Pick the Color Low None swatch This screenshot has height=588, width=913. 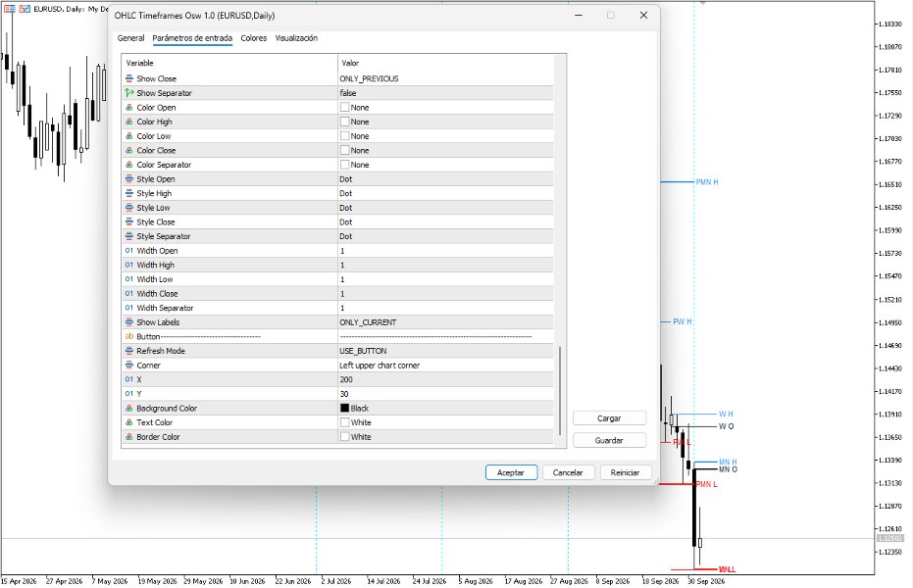coord(345,136)
